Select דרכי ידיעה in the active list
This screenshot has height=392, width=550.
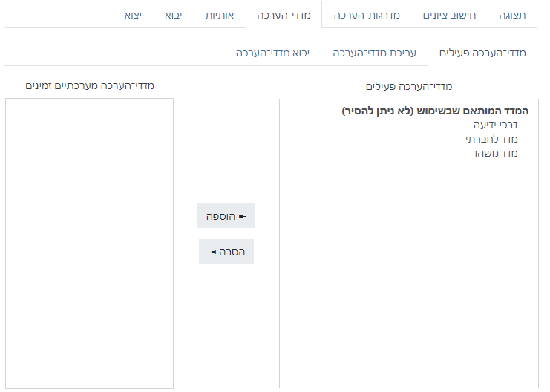(x=495, y=125)
